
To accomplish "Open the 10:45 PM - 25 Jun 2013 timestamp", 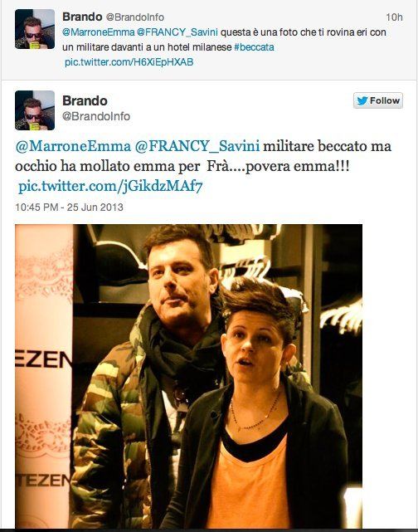I will coord(69,207).
